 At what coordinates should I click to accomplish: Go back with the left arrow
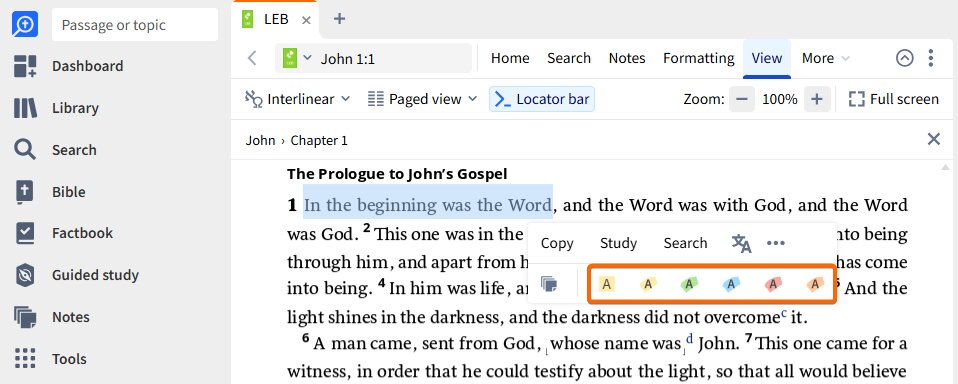[x=252, y=58]
